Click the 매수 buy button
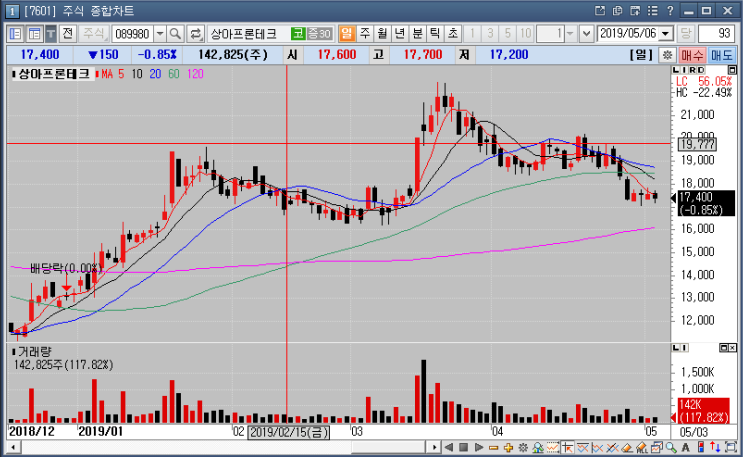This screenshot has height=457, width=743. [691, 55]
